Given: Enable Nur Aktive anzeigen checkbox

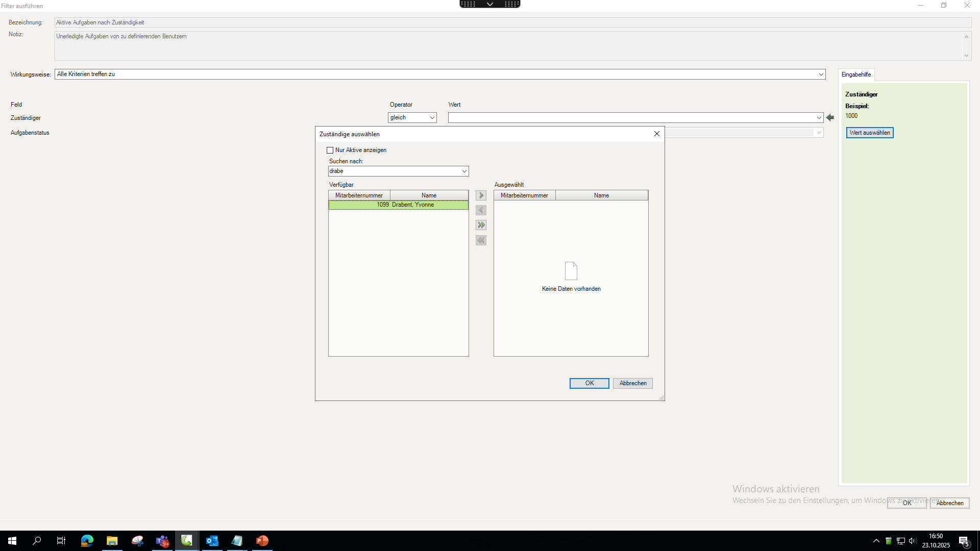Looking at the screenshot, I should pos(330,150).
